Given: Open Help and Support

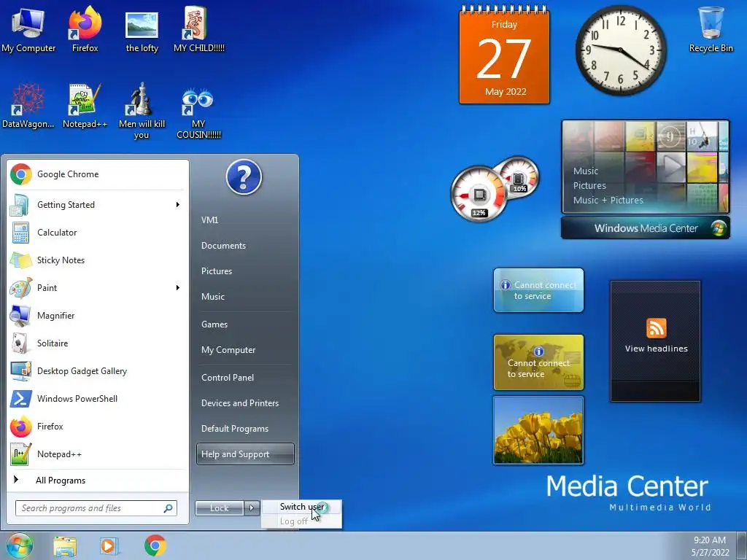Looking at the screenshot, I should click(x=245, y=454).
